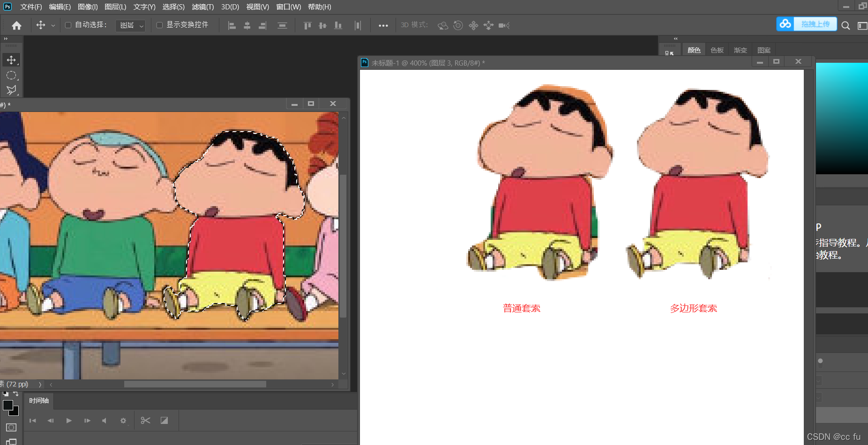
Task: Open the 图层(L) menu
Action: pos(115,7)
